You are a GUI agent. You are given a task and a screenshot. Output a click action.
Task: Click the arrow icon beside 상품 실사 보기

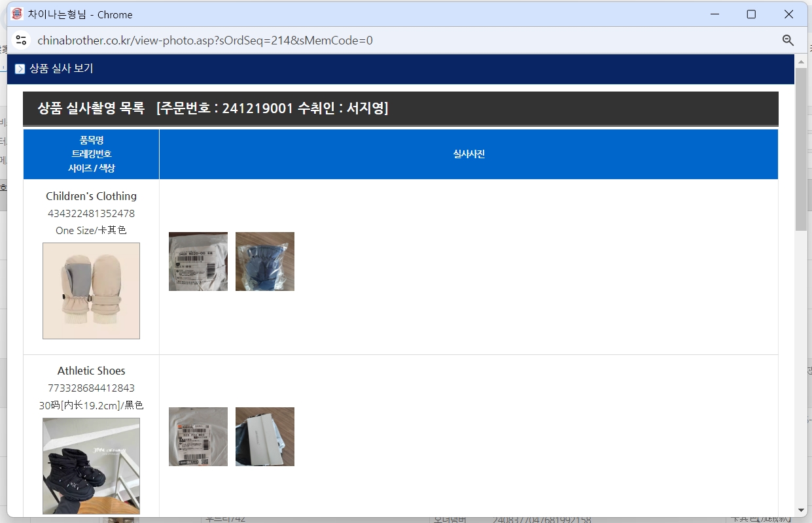click(20, 69)
